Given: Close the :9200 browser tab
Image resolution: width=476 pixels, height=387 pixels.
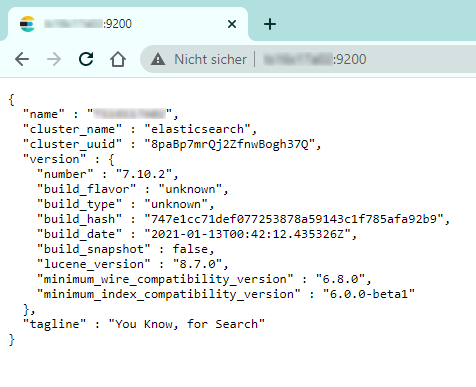Looking at the screenshot, I should pos(232,24).
